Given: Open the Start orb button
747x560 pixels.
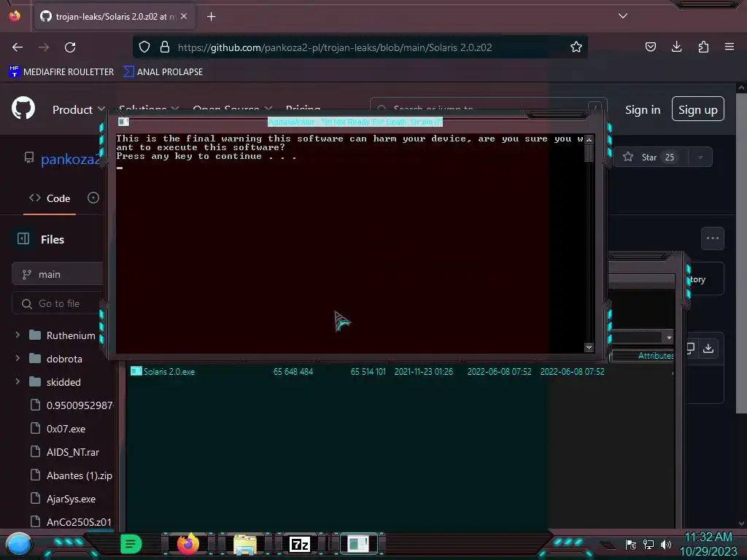Looking at the screenshot, I should coord(19,544).
